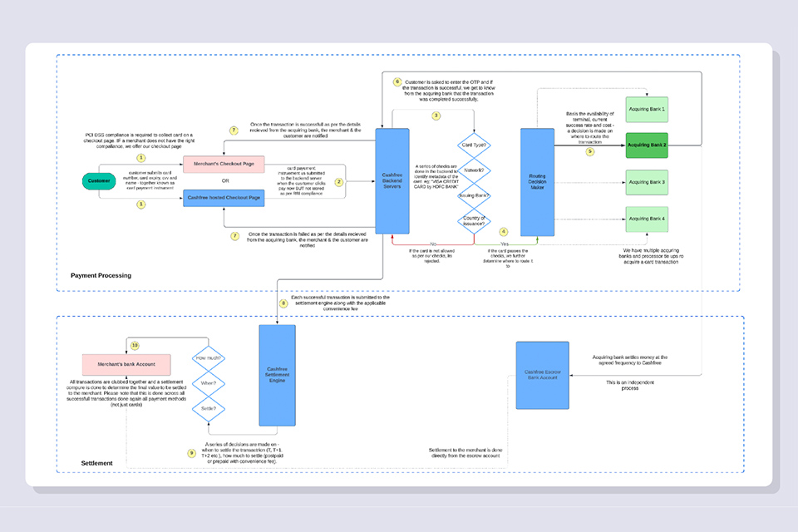Click step number 6 circle marker
The image size is (798, 532).
pos(398,83)
